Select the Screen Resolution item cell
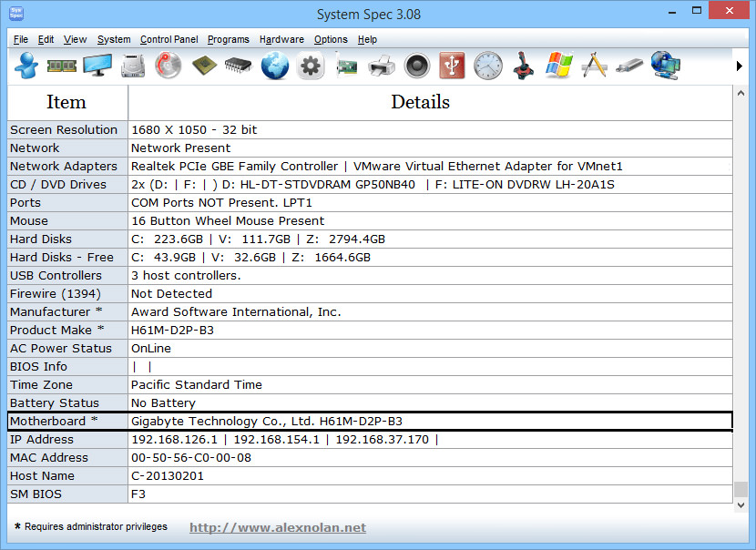 coord(67,129)
